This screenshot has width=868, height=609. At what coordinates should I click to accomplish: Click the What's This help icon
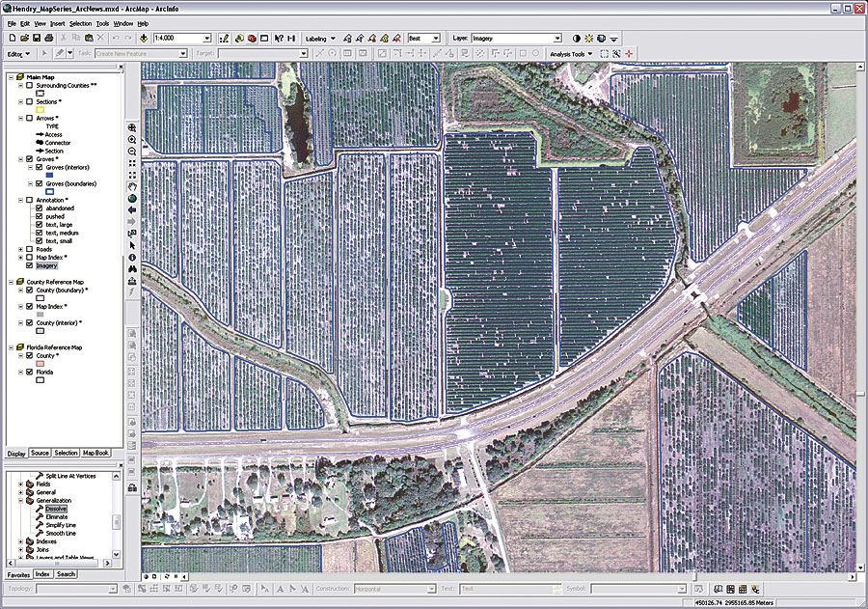tap(279, 39)
